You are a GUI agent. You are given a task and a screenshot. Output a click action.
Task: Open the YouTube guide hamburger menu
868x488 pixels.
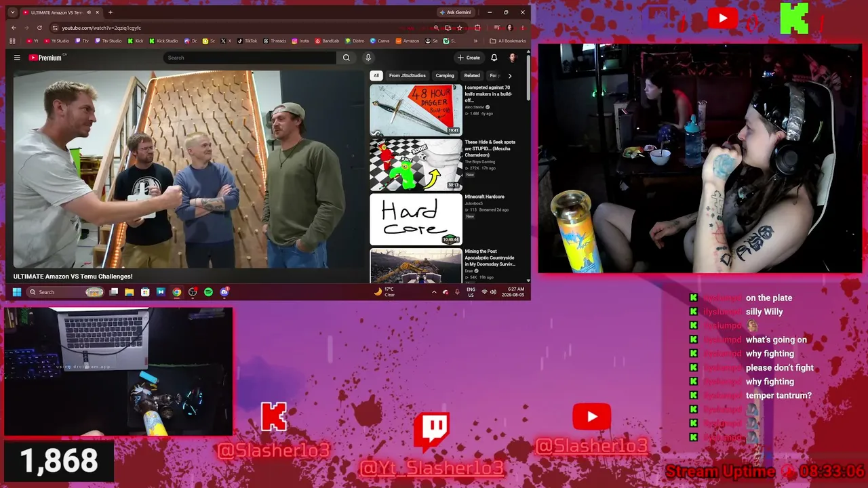coord(17,58)
